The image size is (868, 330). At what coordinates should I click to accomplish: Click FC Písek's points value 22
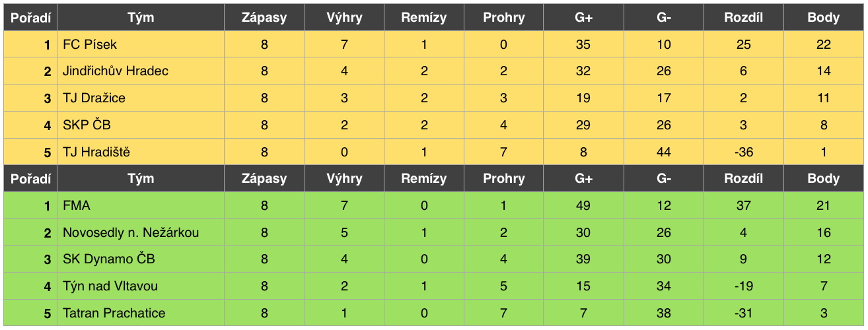coord(824,45)
